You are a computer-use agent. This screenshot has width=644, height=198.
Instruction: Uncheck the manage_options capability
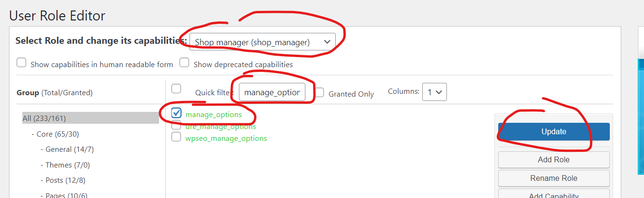(176, 113)
